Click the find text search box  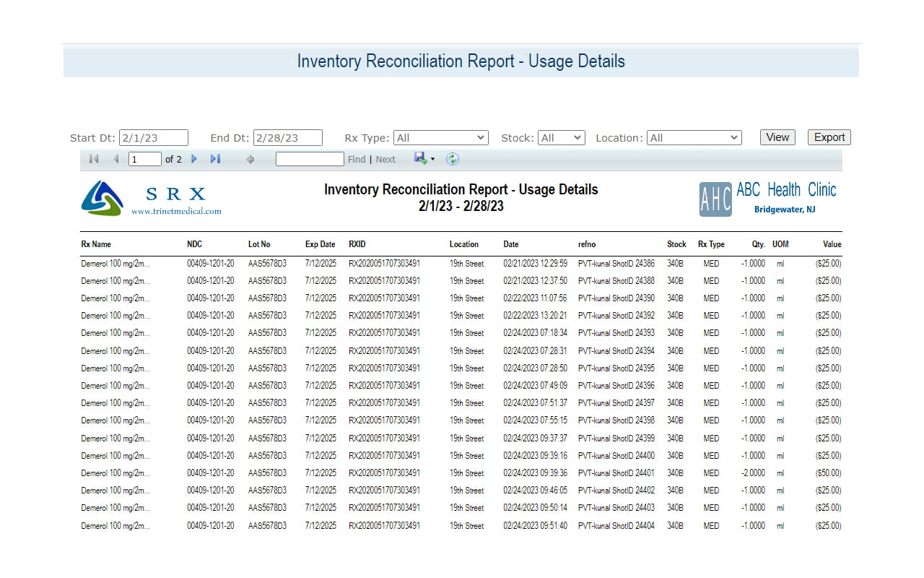(x=310, y=159)
